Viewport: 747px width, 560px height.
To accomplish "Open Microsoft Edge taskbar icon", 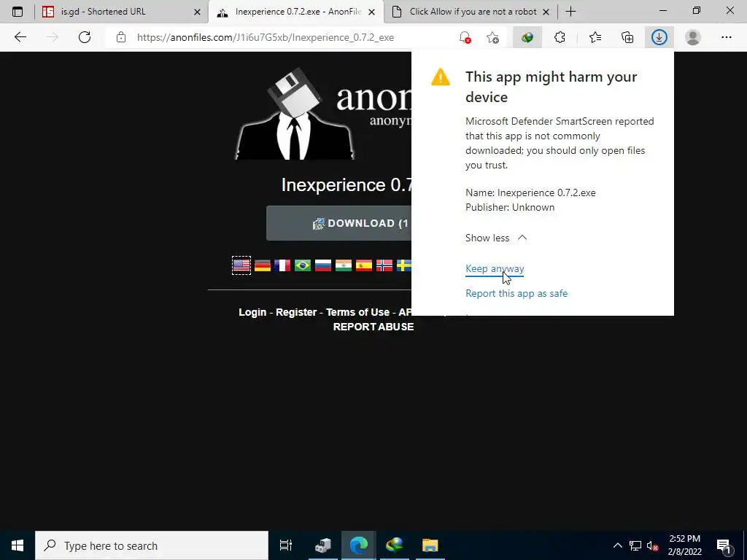I will [x=359, y=545].
